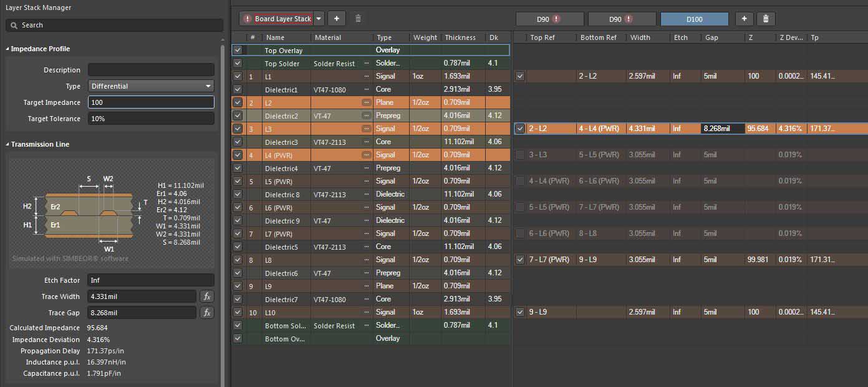The height and width of the screenshot is (387, 868).
Task: Uncheck the 7 - L7 (PWR) top ref checkbox
Action: (x=521, y=260)
